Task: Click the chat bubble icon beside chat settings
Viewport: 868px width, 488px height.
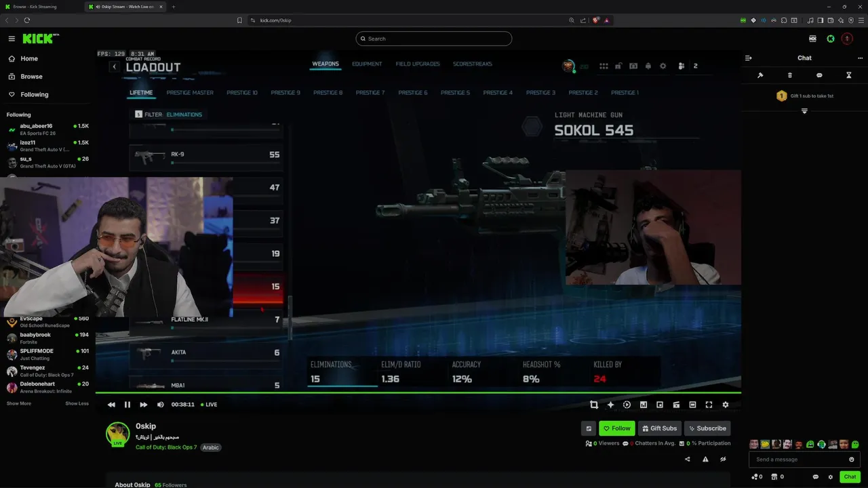Action: pos(815,477)
